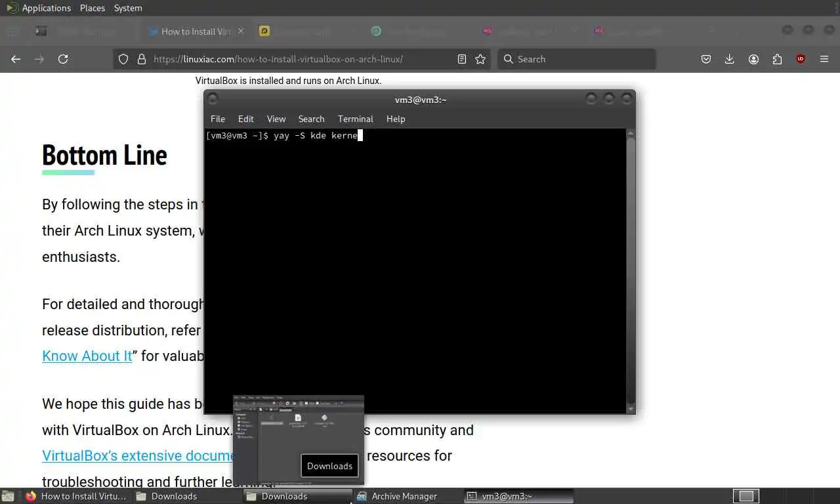Open the Firefox hamburger menu
840x504 pixels.
[824, 59]
